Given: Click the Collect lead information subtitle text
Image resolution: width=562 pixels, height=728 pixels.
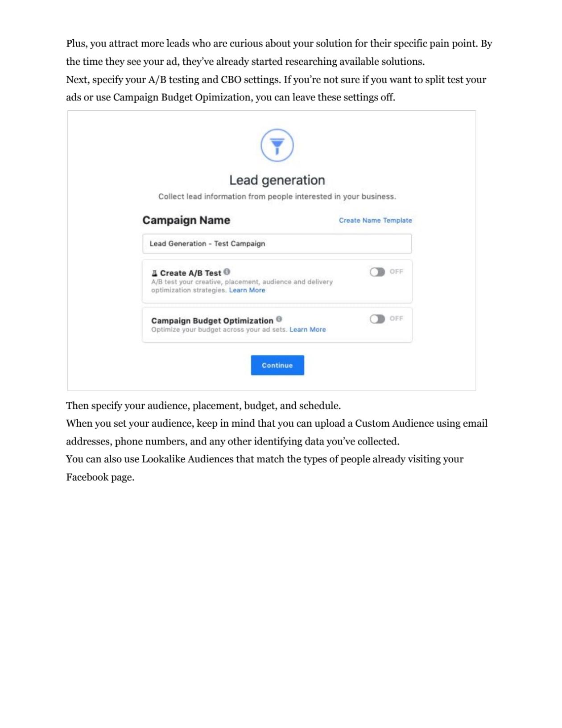Looking at the screenshot, I should click(x=277, y=196).
